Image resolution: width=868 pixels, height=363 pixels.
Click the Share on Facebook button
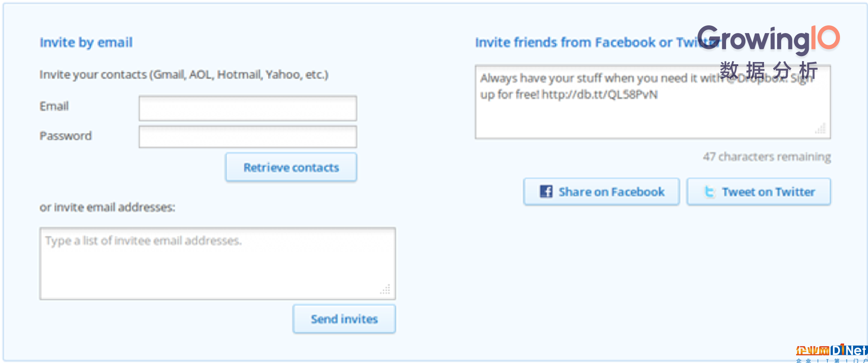click(601, 191)
